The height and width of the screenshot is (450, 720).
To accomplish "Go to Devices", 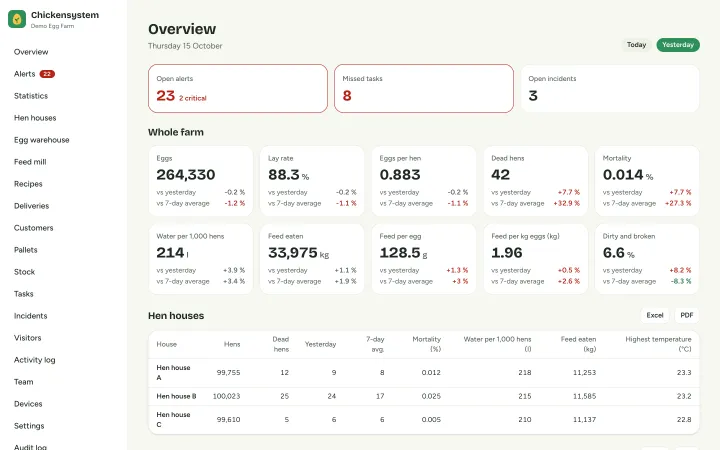I will (28, 405).
